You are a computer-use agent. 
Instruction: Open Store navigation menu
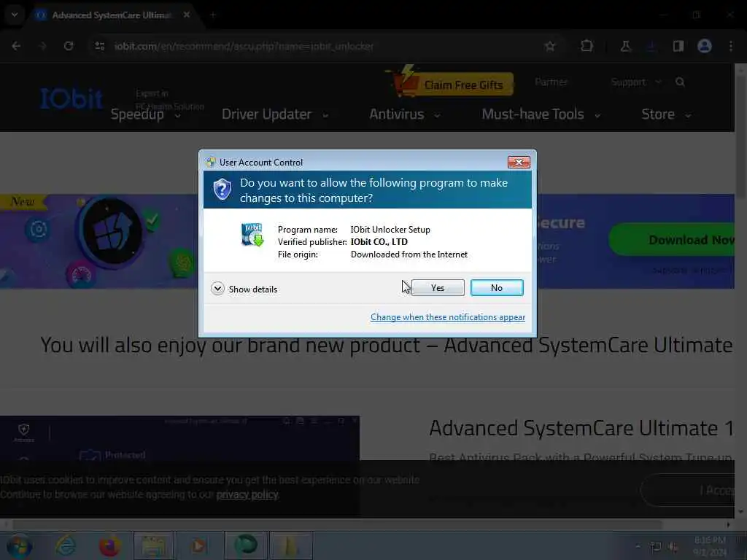coord(666,114)
